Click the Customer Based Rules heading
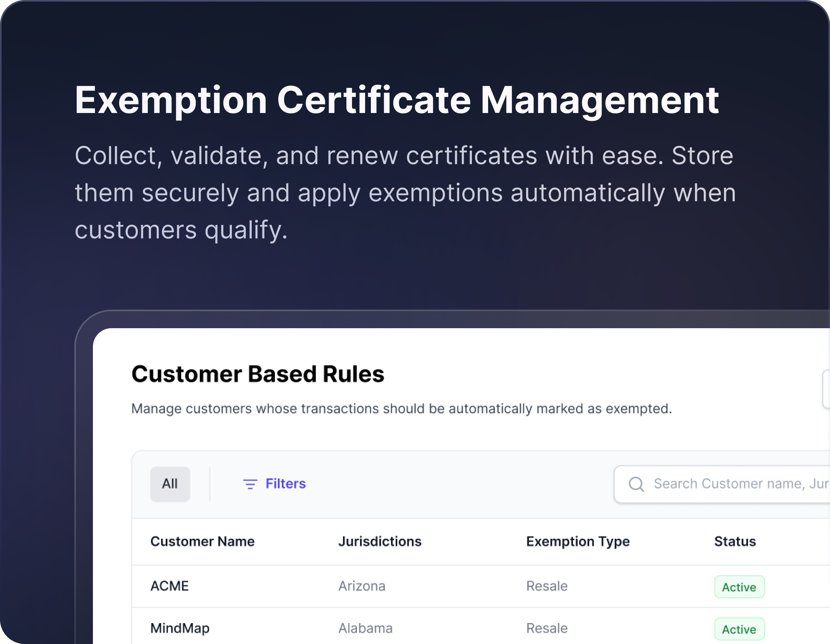The width and height of the screenshot is (830, 644). pyautogui.click(x=258, y=374)
